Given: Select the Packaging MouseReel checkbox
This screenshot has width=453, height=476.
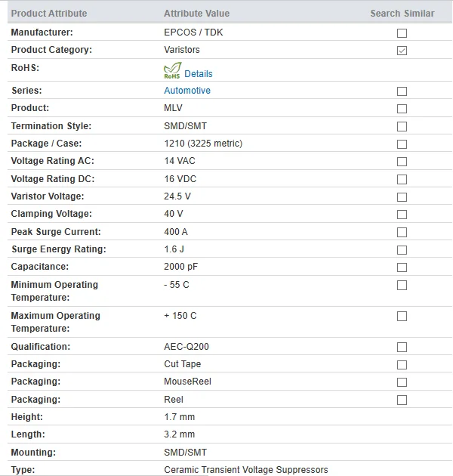Looking at the screenshot, I should click(402, 382).
